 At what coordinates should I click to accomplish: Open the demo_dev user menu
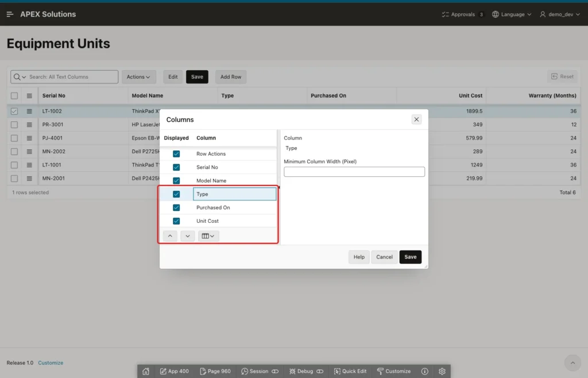click(560, 14)
